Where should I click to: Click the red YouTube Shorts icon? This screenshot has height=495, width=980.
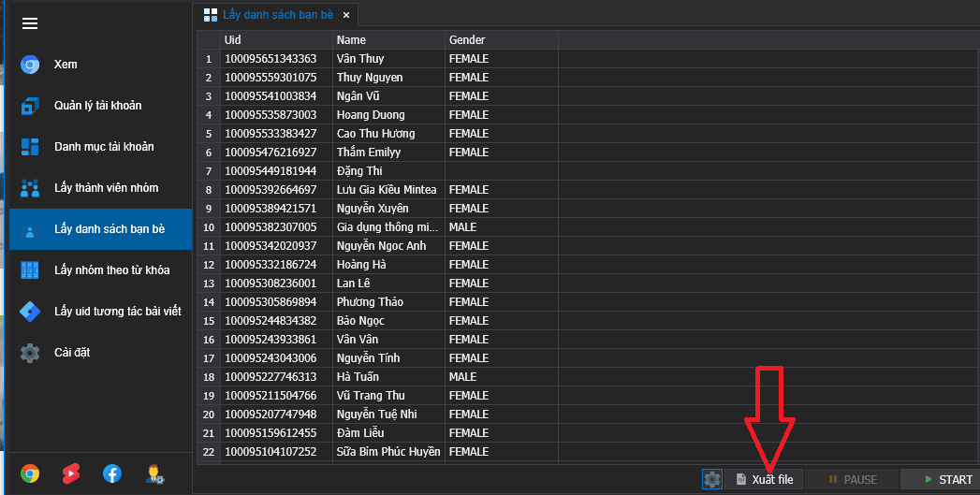click(x=71, y=473)
